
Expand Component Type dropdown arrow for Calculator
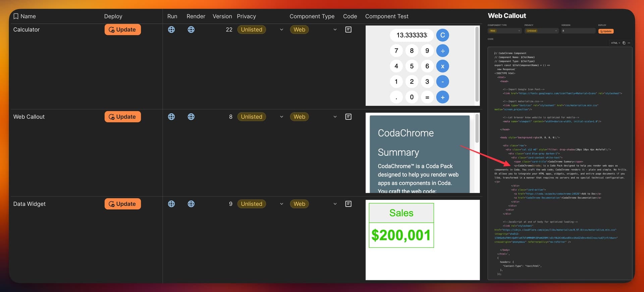335,29
